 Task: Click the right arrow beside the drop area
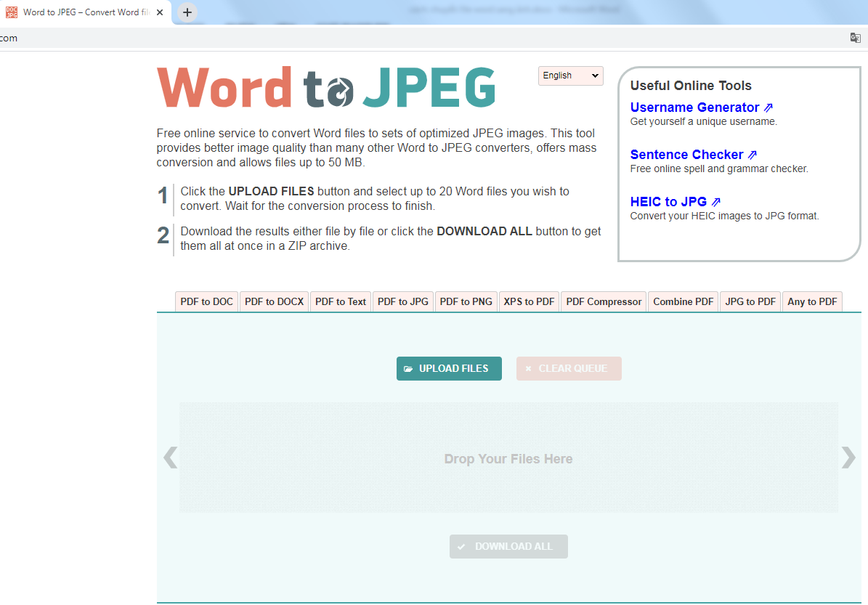[848, 458]
